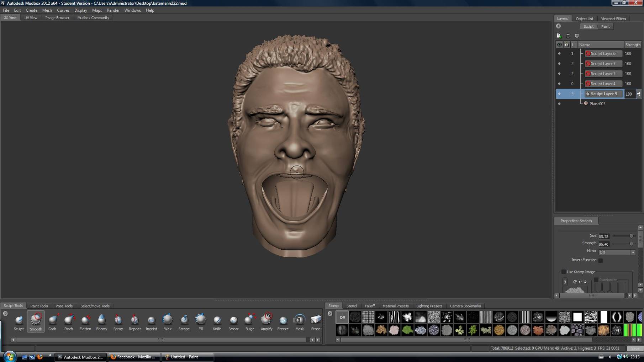Expand the sculpt tools tray arrow

click(x=5, y=314)
